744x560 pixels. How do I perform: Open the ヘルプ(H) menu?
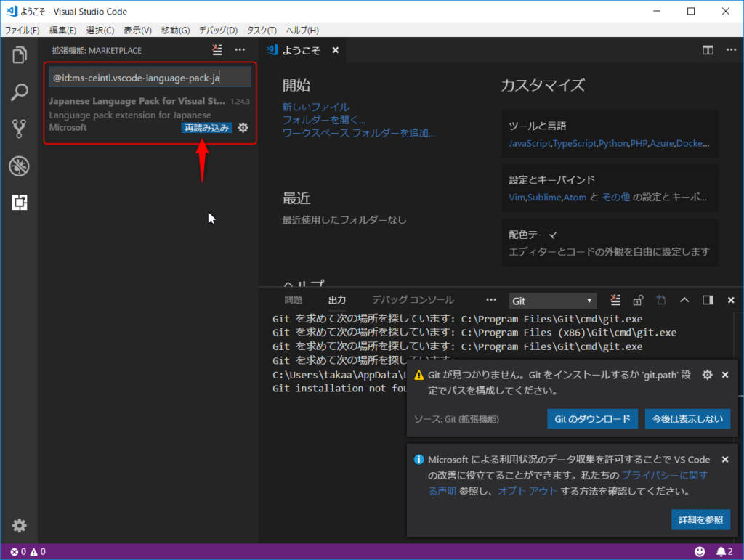click(302, 31)
